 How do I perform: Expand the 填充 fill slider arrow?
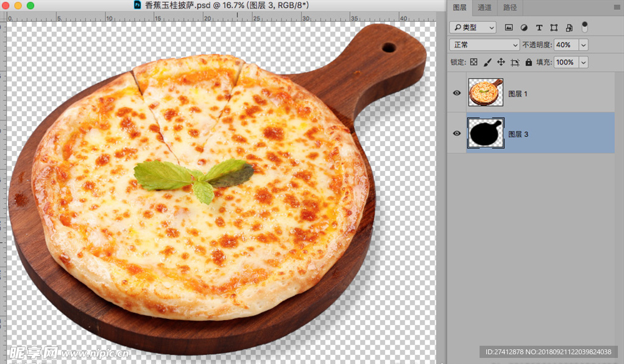pyautogui.click(x=583, y=62)
